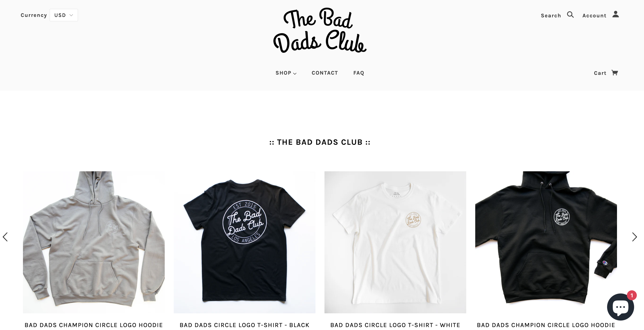The image size is (644, 330).
Task: Click the Search text link
Action: [x=551, y=16]
